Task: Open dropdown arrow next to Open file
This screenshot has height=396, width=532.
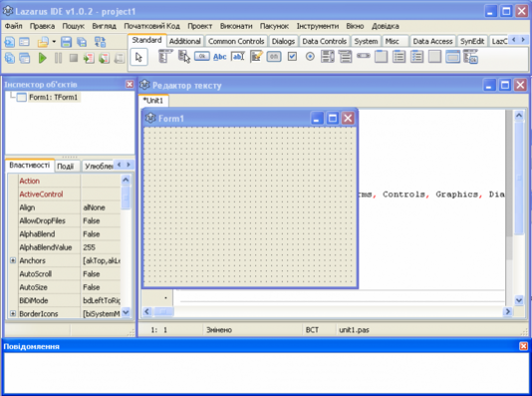Action: pyautogui.click(x=54, y=42)
